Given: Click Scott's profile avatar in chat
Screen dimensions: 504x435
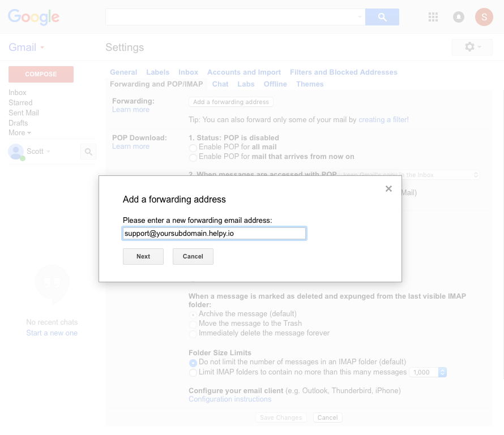Looking at the screenshot, I should click(16, 151).
